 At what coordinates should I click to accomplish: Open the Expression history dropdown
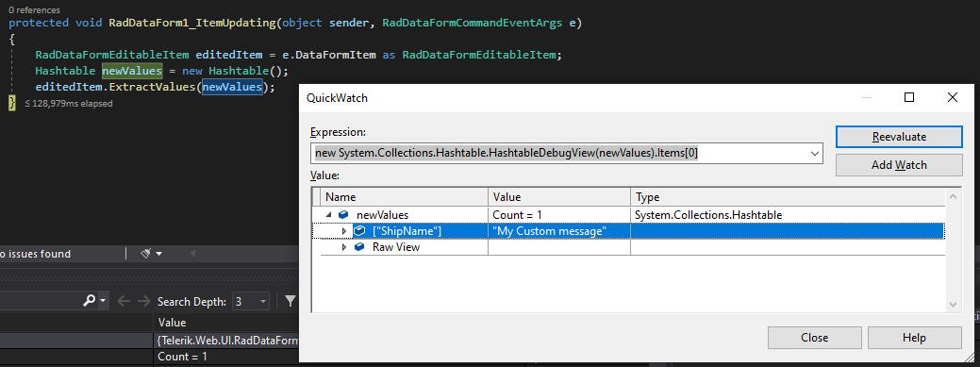click(814, 153)
